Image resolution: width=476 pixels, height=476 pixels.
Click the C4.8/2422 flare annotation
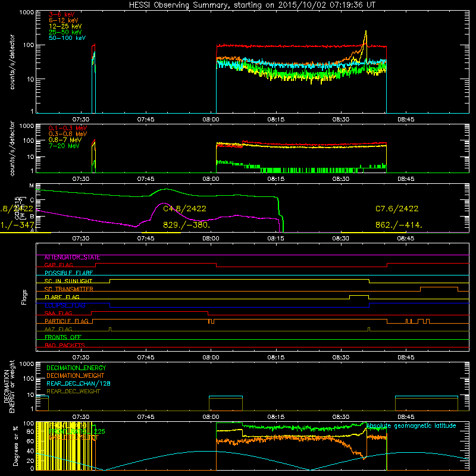[x=184, y=209]
